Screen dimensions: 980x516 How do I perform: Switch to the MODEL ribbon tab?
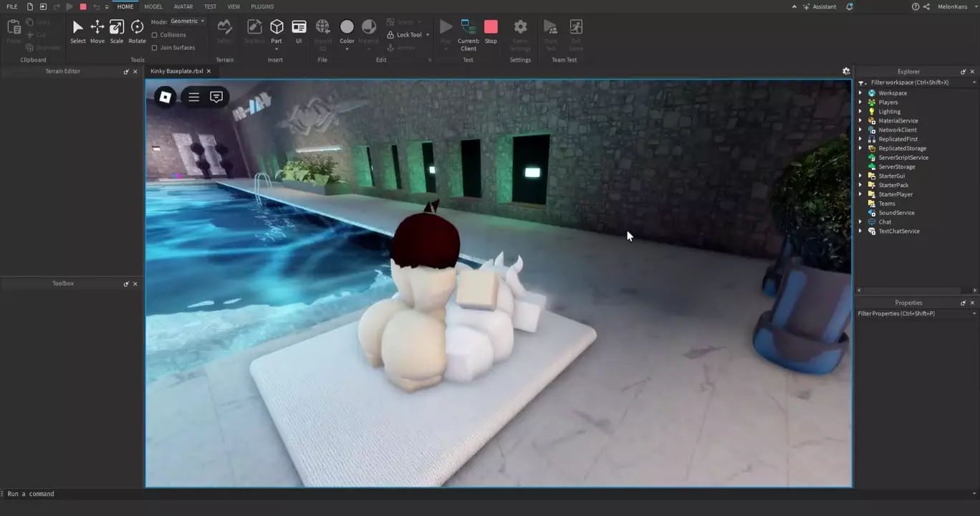click(153, 6)
